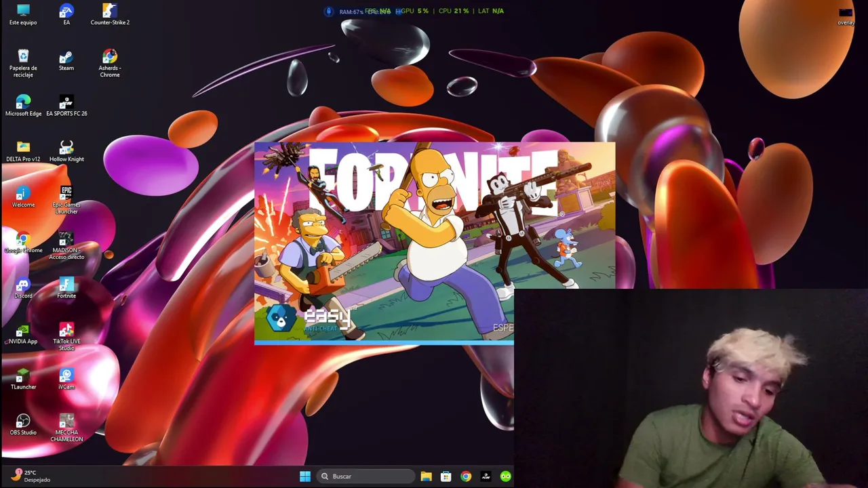The image size is (868, 488).
Task: Launch Discord from the desktop
Action: point(23,288)
